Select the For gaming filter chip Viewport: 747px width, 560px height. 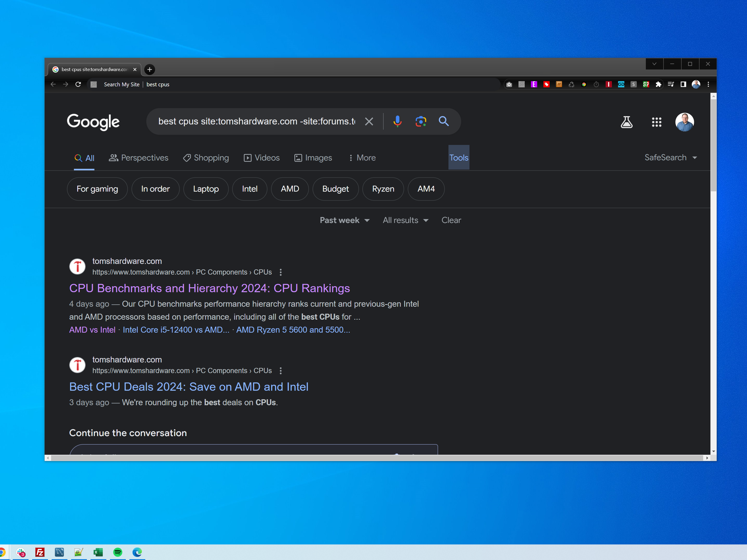(97, 189)
